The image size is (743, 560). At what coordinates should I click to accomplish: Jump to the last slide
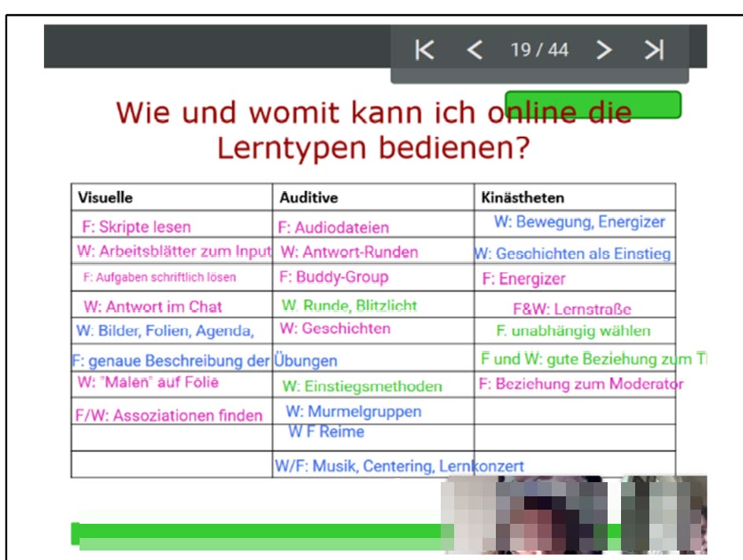654,50
